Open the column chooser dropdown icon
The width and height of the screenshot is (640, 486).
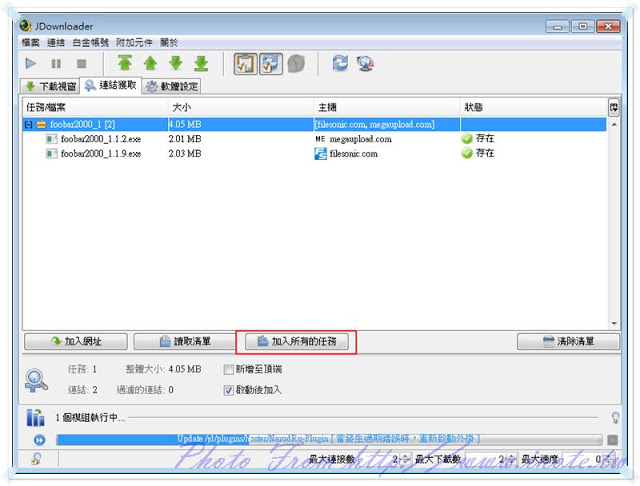613,108
